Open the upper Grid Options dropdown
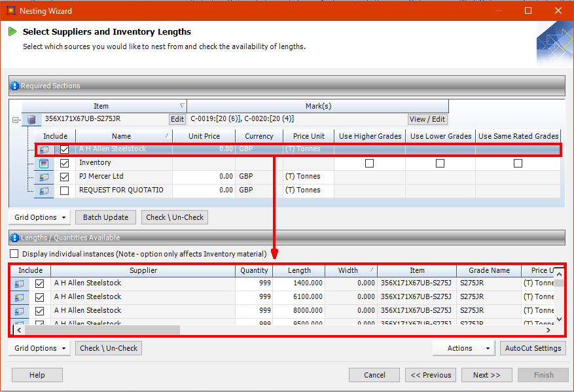The image size is (574, 392). (x=39, y=217)
